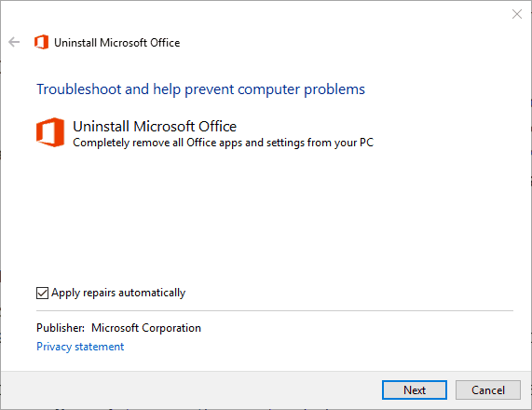The width and height of the screenshot is (532, 410).
Task: Close the troubleshooter dialog with the X
Action: pos(517,14)
